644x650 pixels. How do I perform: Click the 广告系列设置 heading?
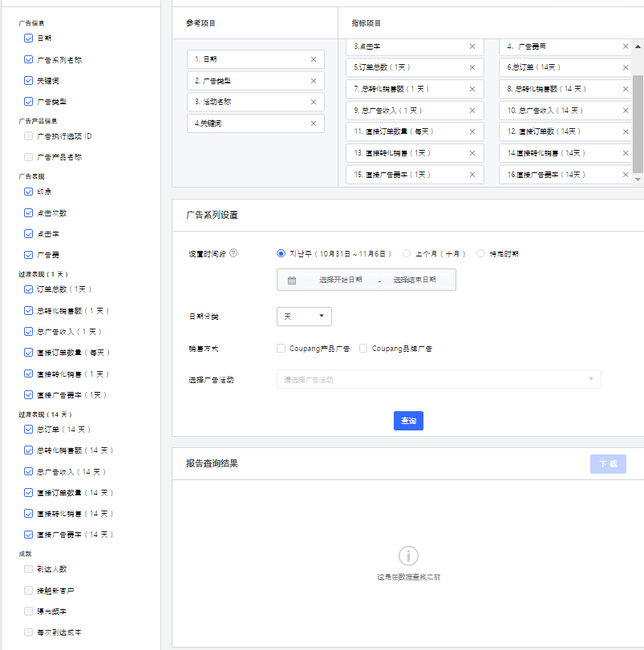pyautogui.click(x=212, y=215)
